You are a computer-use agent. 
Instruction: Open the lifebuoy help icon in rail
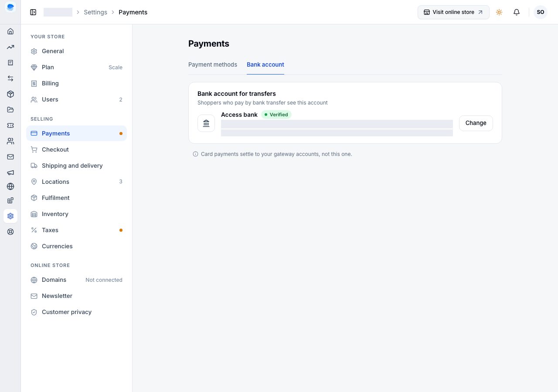(x=10, y=232)
